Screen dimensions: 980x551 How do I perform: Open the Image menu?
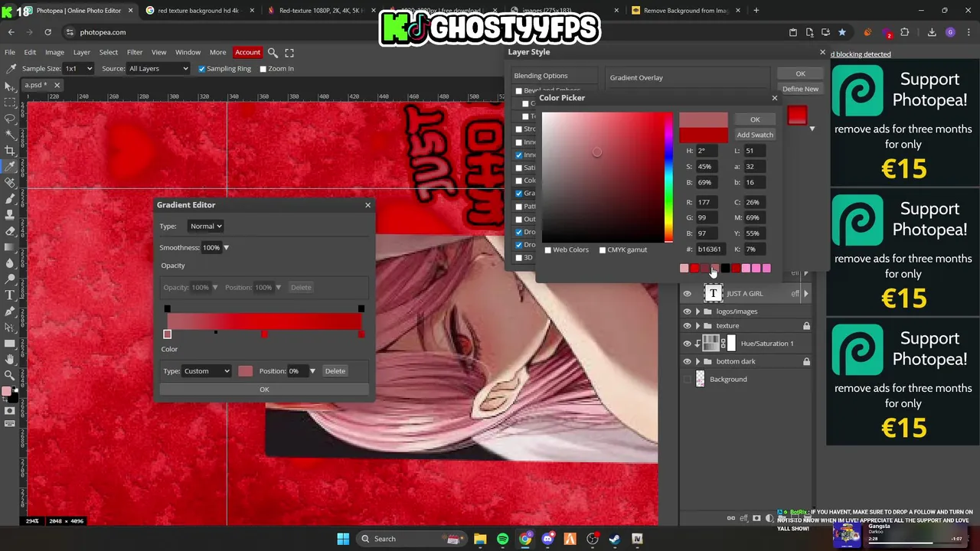[54, 53]
